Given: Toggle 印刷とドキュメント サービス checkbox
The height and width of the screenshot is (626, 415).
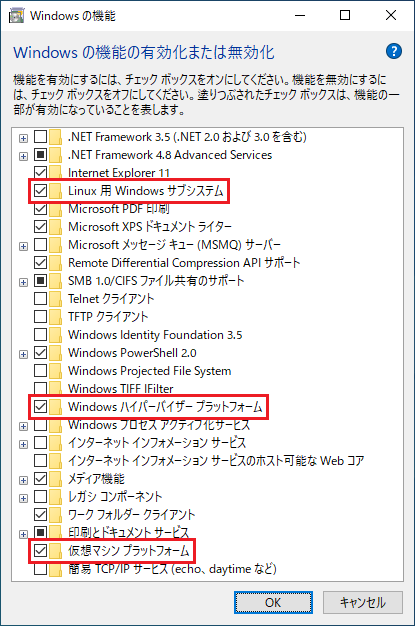Looking at the screenshot, I should click(40, 533).
